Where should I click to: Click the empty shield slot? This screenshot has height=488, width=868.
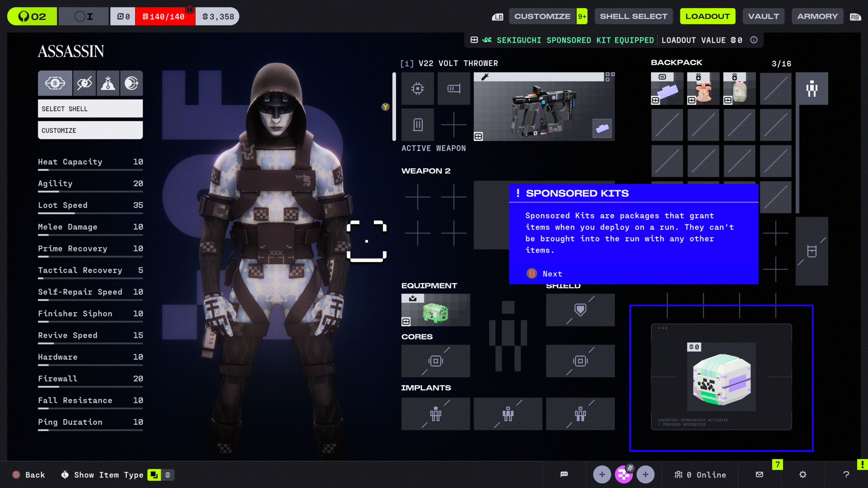click(580, 310)
